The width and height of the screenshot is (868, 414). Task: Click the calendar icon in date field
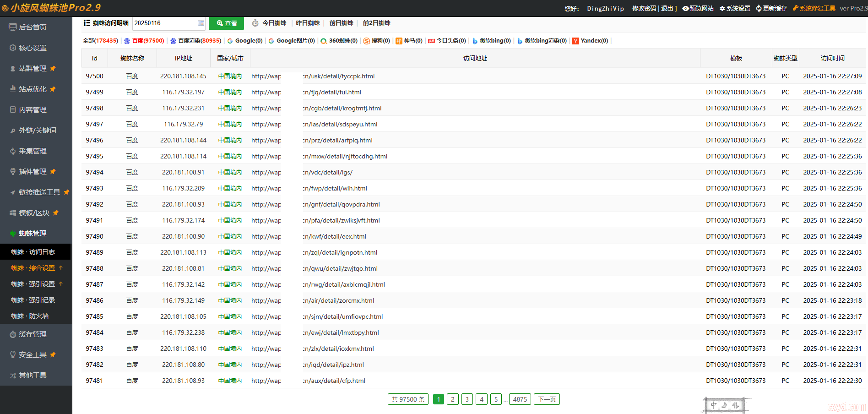(201, 23)
